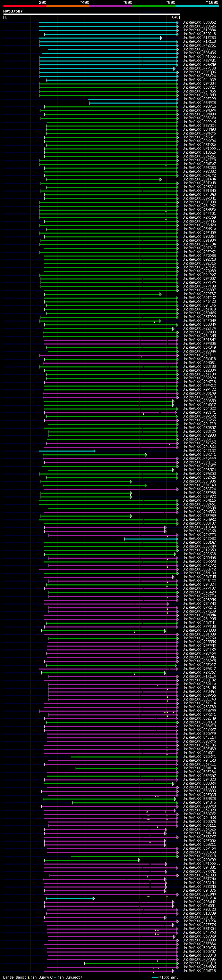
Task: Click hit label UniRef100_A9SIY1
Action: click(x=199, y=412)
